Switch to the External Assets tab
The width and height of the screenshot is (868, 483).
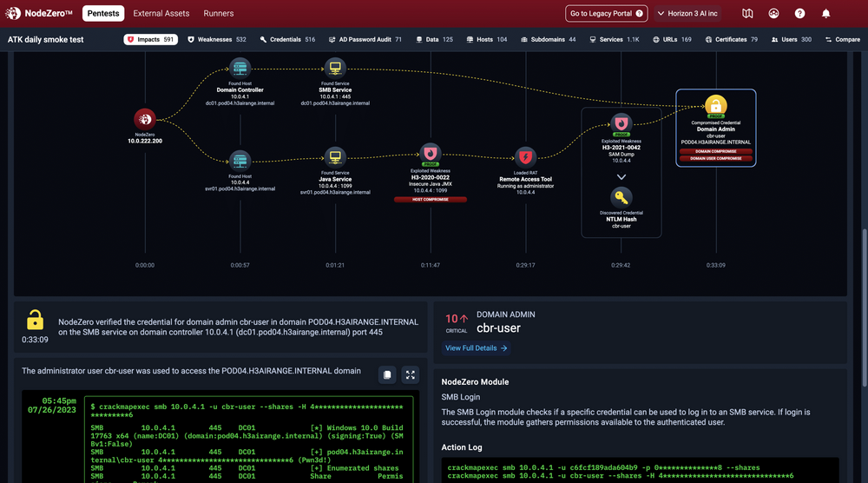pyautogui.click(x=162, y=14)
